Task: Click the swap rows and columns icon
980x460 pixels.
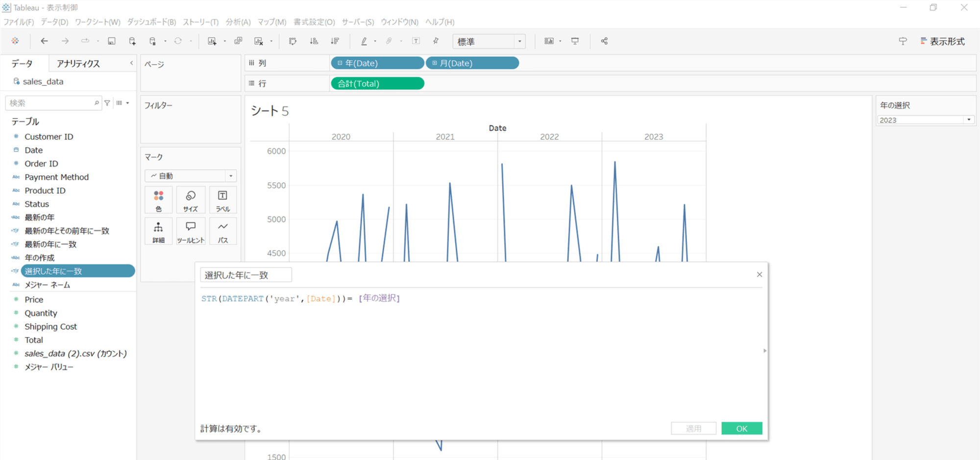Action: [x=293, y=41]
